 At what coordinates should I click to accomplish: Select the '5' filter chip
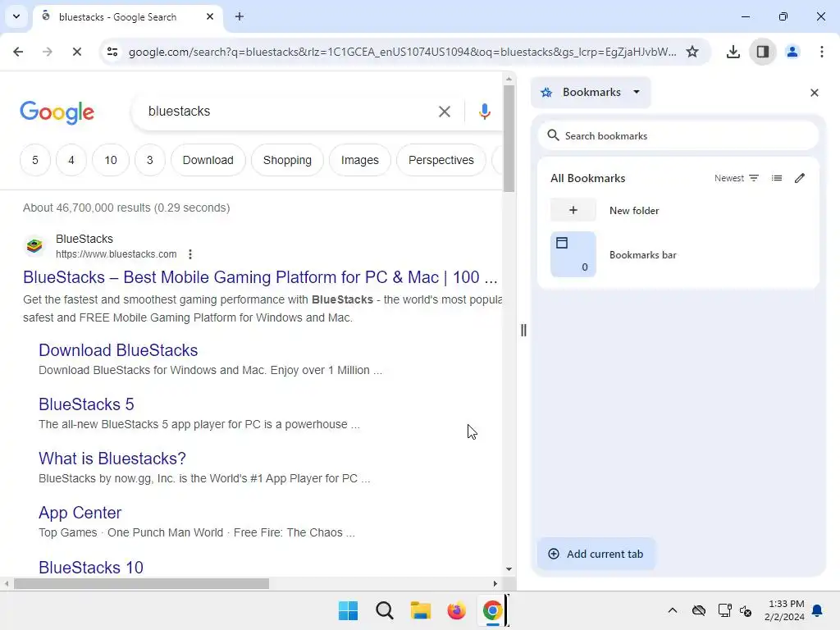point(35,160)
